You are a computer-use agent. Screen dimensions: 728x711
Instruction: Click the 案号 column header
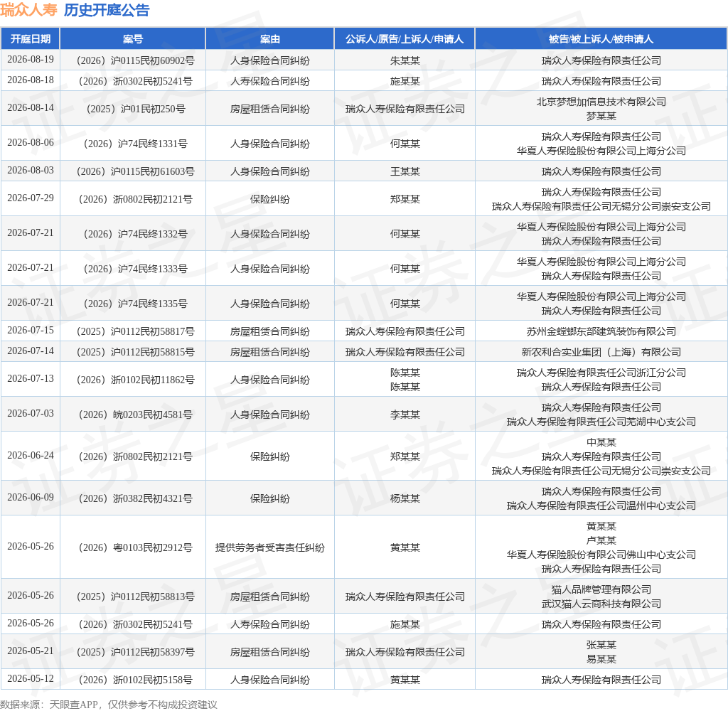[x=133, y=39]
